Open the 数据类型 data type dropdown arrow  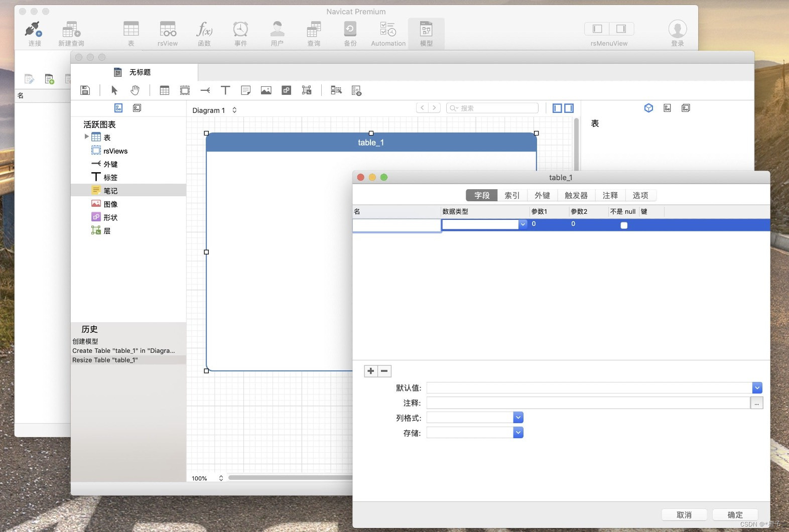[x=522, y=224]
